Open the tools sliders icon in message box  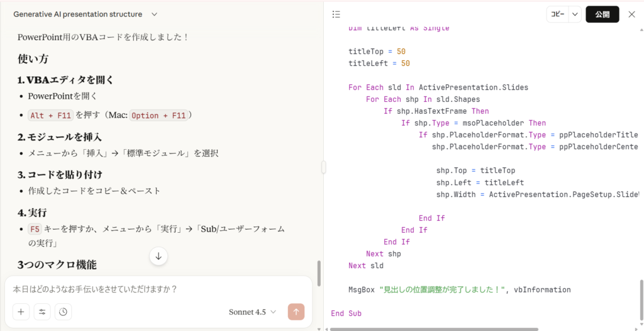click(42, 311)
